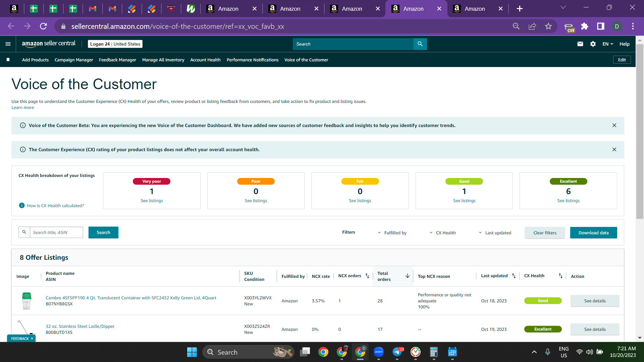Screen dimensions: 644x362
Task: Close the FEEDBACK tab widget
Action: point(32,339)
